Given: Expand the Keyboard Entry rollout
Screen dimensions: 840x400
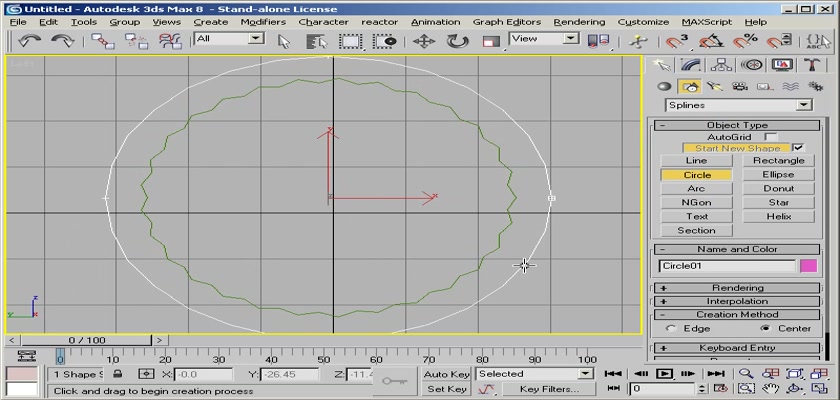Looking at the screenshot, I should (x=737, y=348).
